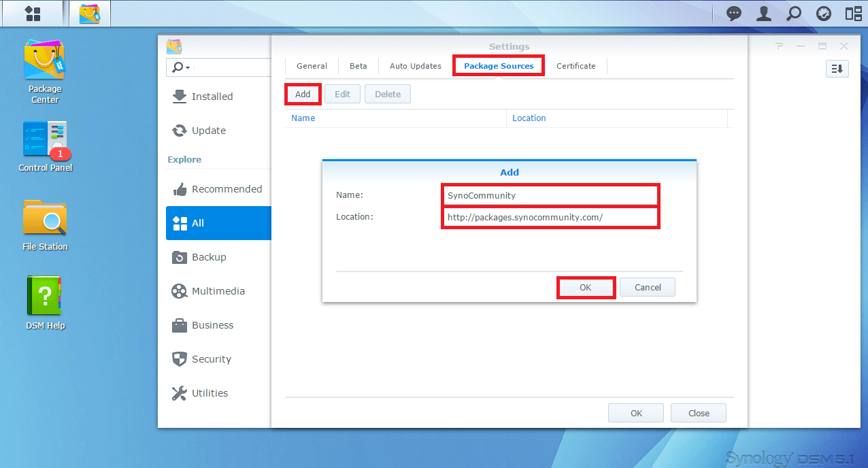The height and width of the screenshot is (468, 868).
Task: Open the notifications chat bubble icon
Action: click(734, 14)
